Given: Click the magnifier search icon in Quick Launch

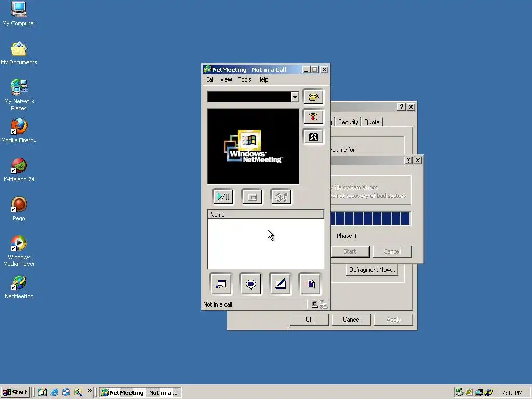Looking at the screenshot, I should [78, 393].
